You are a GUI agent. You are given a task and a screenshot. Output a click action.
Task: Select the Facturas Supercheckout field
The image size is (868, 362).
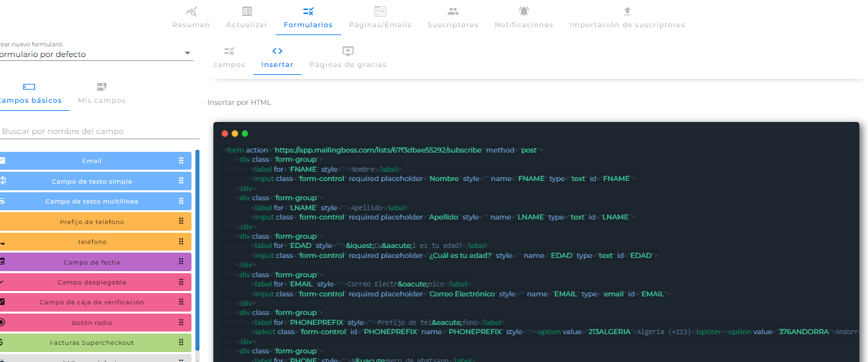(x=95, y=342)
